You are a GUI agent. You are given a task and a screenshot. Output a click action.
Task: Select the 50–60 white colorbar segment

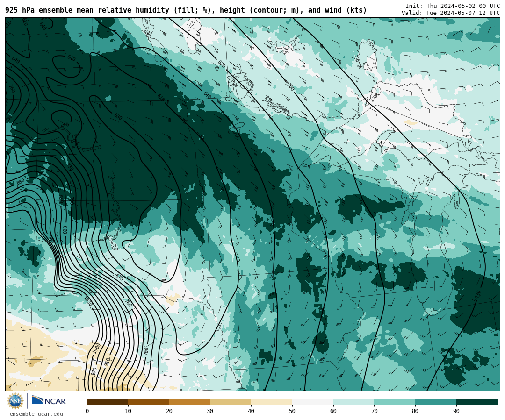click(x=313, y=402)
